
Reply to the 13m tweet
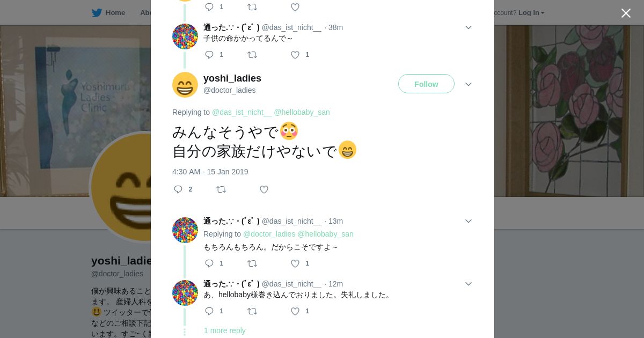click(209, 263)
